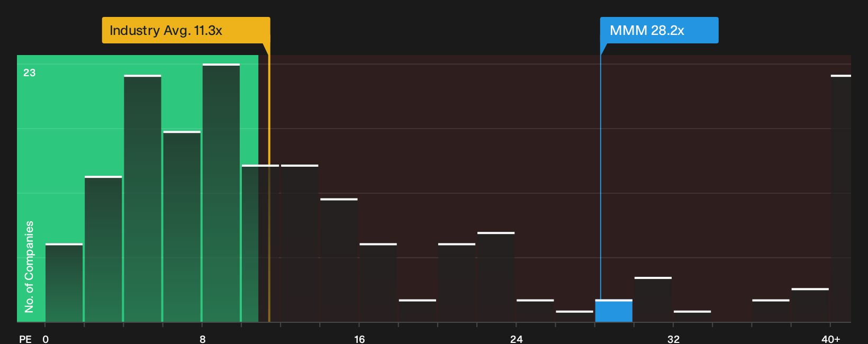The width and height of the screenshot is (868, 344).
Task: Click the PE axis label
Action: 25,339
